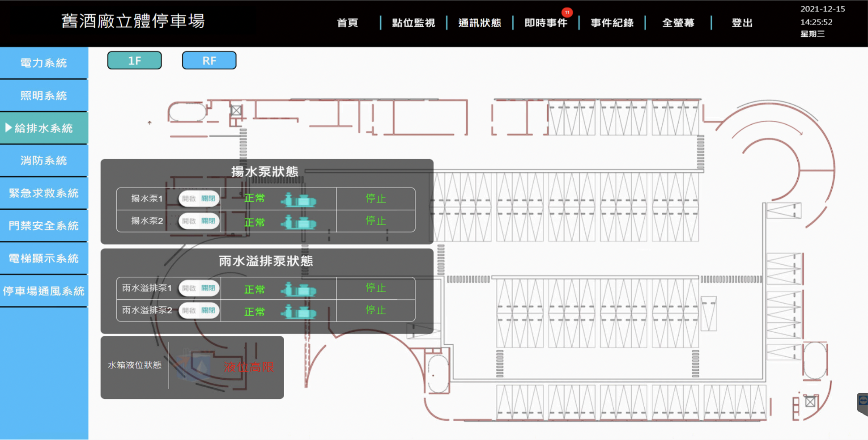Click the 雨水溢排泵2 正常 status text
The height and width of the screenshot is (440, 868).
coord(255,312)
